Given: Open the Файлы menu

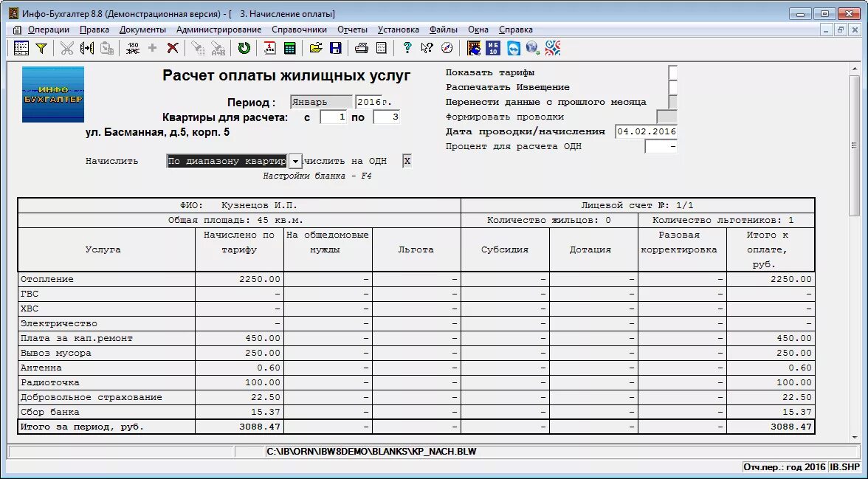Looking at the screenshot, I should click(x=443, y=30).
